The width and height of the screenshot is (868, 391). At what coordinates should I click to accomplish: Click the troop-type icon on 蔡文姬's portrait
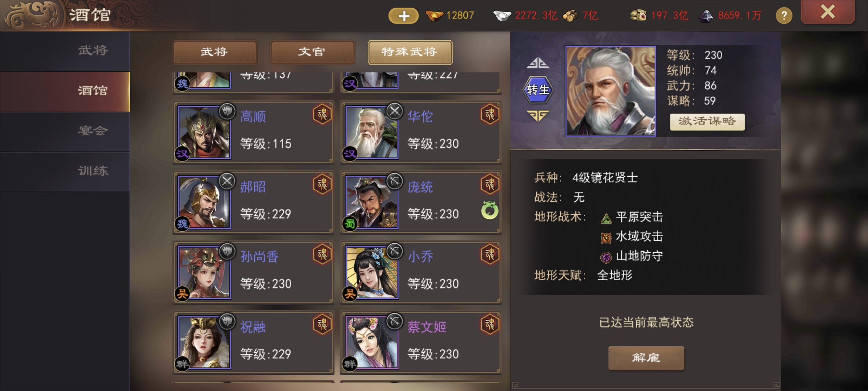pyautogui.click(x=395, y=321)
